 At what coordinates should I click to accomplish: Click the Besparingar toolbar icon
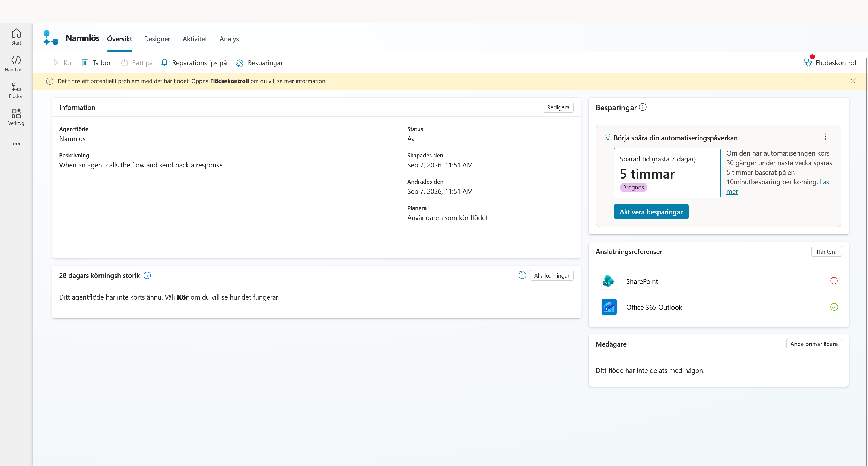pyautogui.click(x=239, y=63)
